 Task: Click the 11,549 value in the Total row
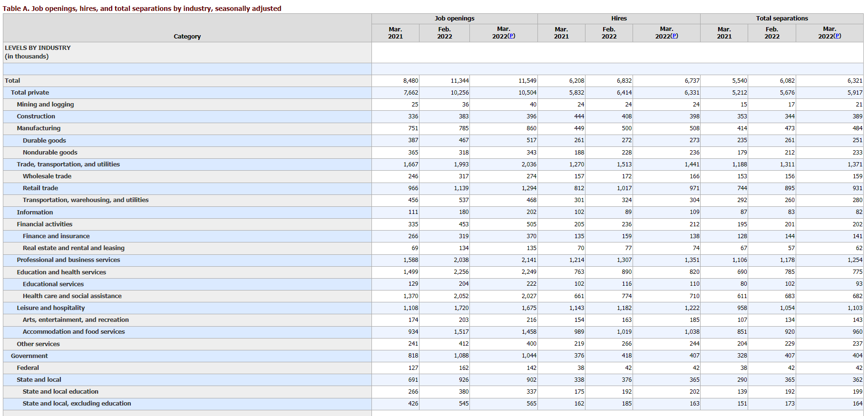point(527,81)
